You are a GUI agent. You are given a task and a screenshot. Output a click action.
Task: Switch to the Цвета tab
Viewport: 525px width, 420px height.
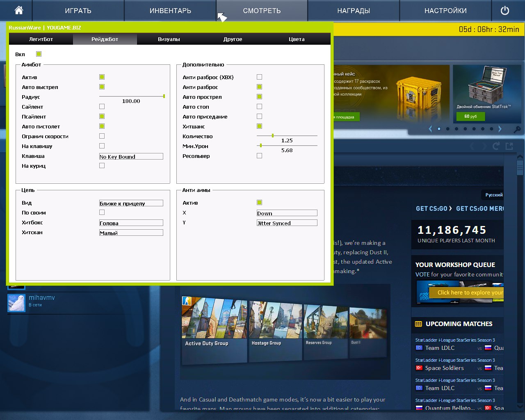point(297,39)
